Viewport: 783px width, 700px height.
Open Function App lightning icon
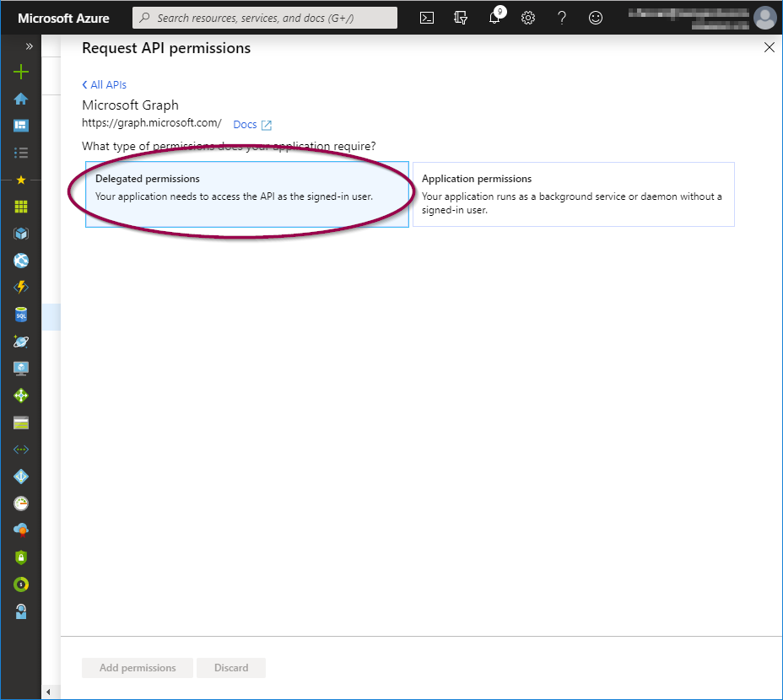[x=21, y=288]
